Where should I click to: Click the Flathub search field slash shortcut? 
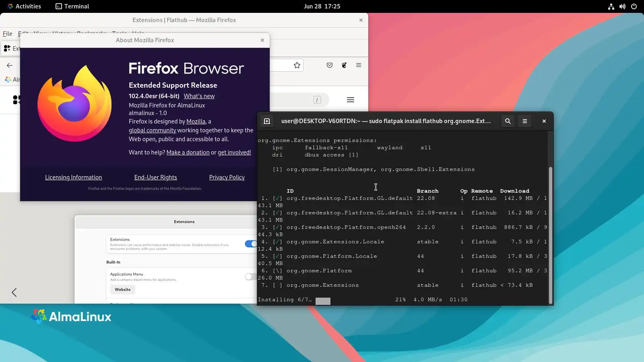pos(317,100)
